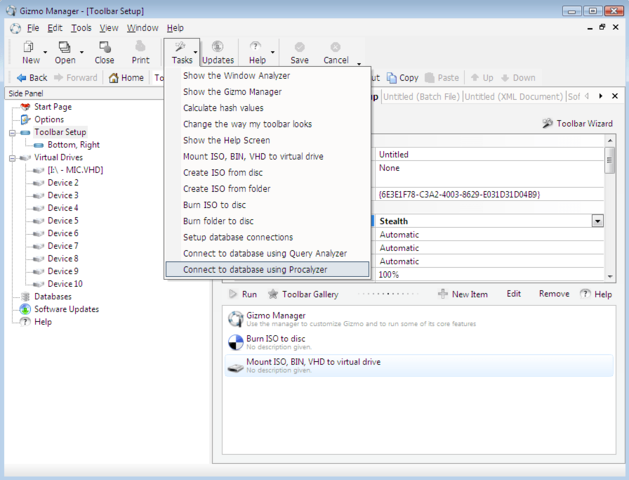Switch to Untitled (Batch File) tab
Viewport: 629px width, 480px height.
click(x=422, y=97)
